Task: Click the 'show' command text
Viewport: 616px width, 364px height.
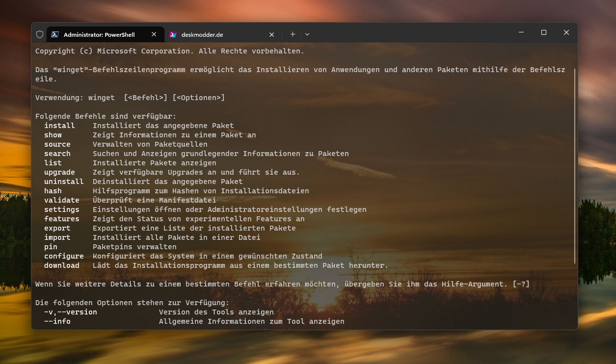Action: click(x=53, y=135)
